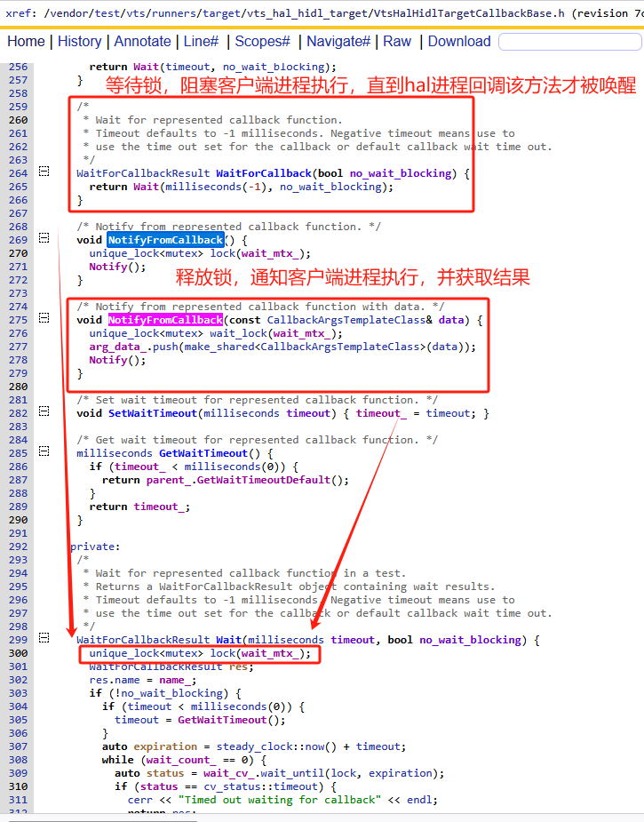Open arg_data_ symbol on line 277
This screenshot has width=644, height=822.
pyautogui.click(x=118, y=347)
